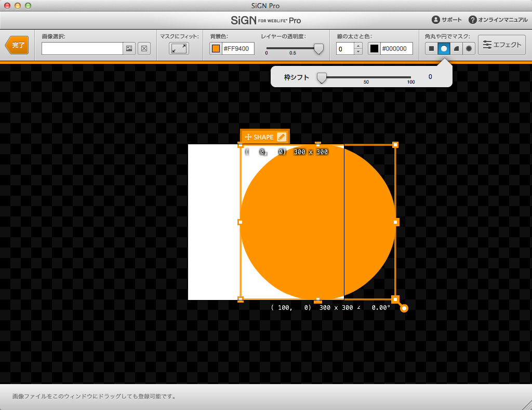Click the fit-to-mask arrows button
This screenshot has height=410, width=532.
(179, 48)
